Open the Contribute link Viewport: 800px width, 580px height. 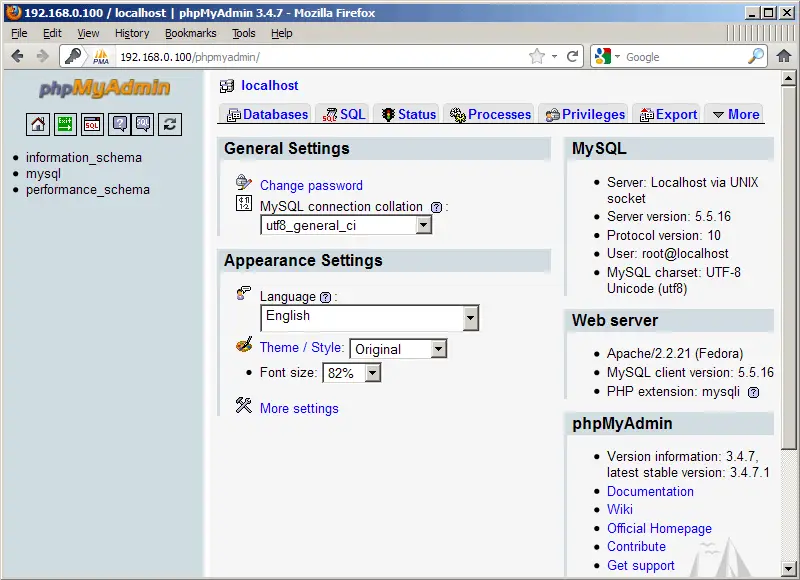[636, 546]
